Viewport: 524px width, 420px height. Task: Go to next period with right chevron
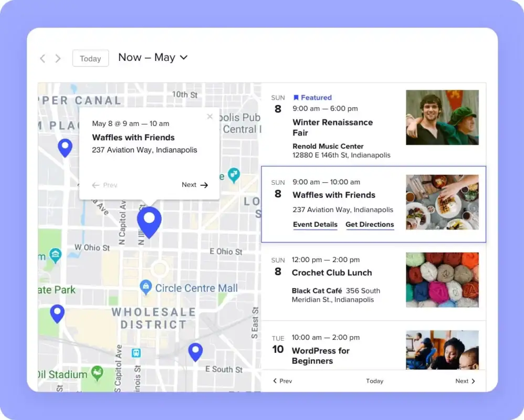click(x=58, y=58)
